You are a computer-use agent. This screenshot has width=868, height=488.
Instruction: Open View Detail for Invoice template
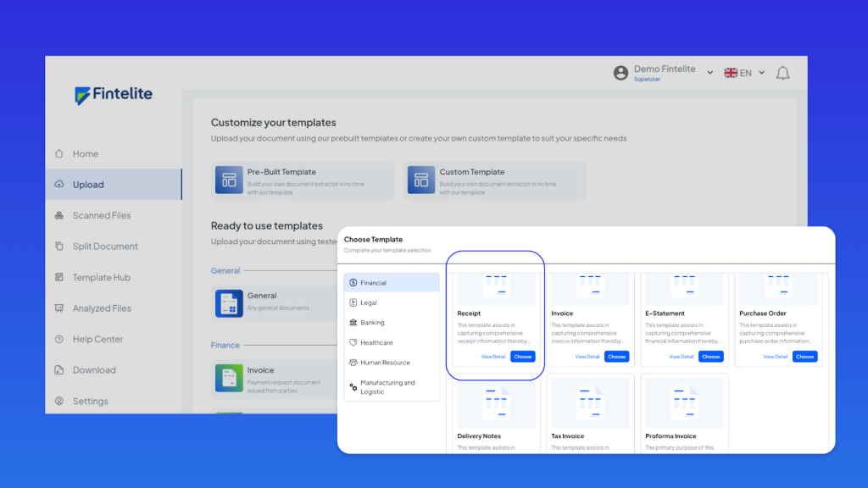[x=587, y=357]
